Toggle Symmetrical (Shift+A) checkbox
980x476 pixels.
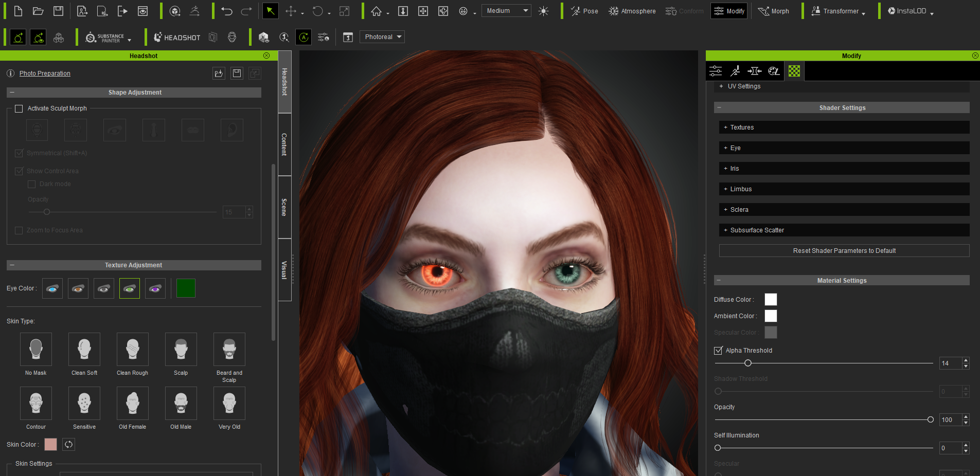coord(19,153)
